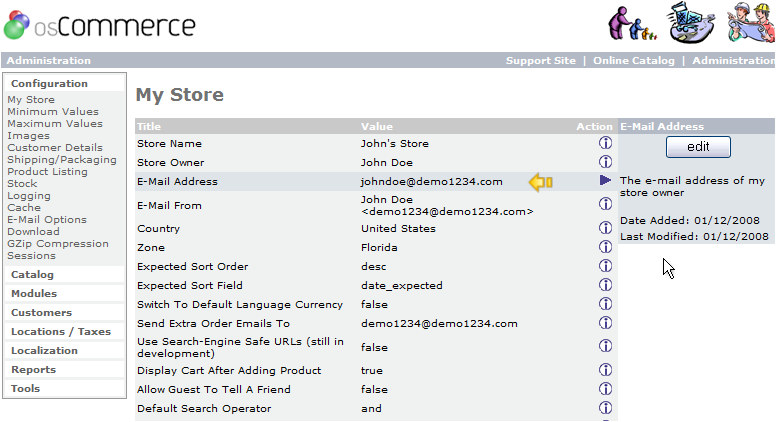This screenshot has height=422, width=776.
Task: Expand the Modules sidebar section
Action: tap(34, 294)
